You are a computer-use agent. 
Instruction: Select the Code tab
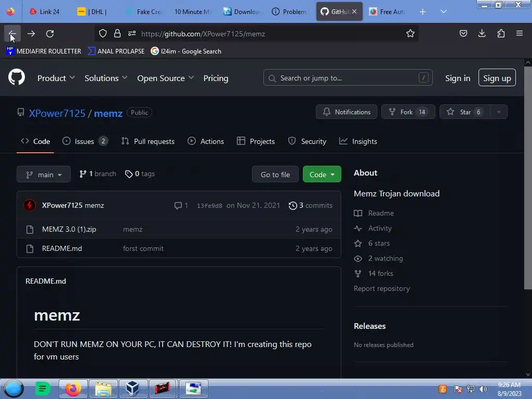tap(35, 141)
